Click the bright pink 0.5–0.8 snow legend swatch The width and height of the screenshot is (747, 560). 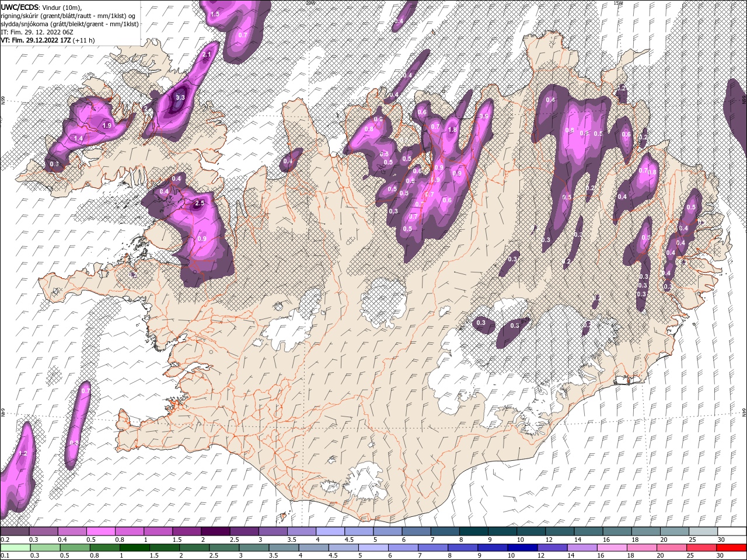[100, 531]
